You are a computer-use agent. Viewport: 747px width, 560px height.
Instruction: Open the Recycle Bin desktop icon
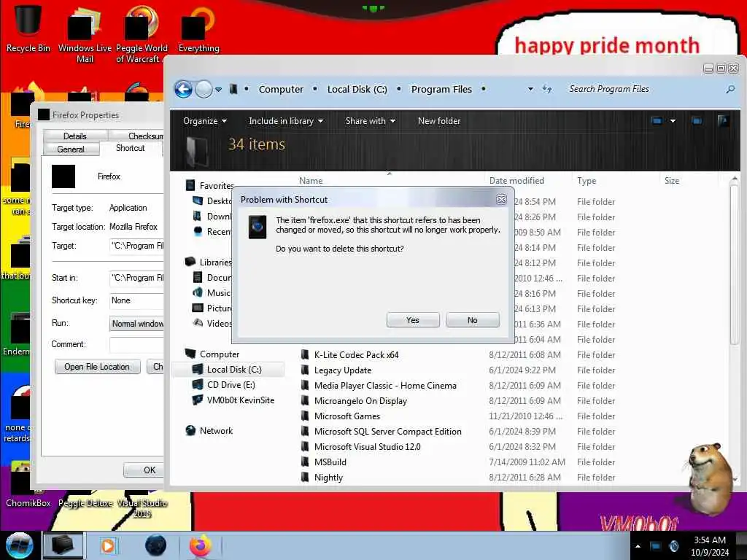click(28, 28)
